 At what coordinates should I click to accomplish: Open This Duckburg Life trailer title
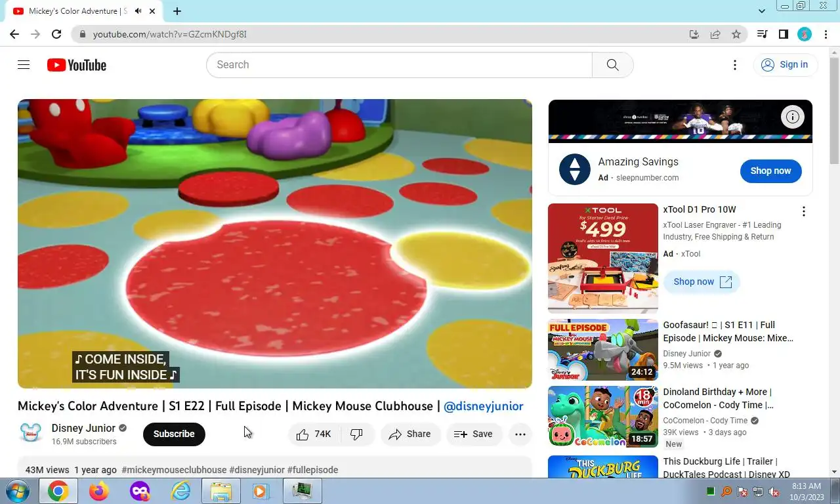[726, 468]
